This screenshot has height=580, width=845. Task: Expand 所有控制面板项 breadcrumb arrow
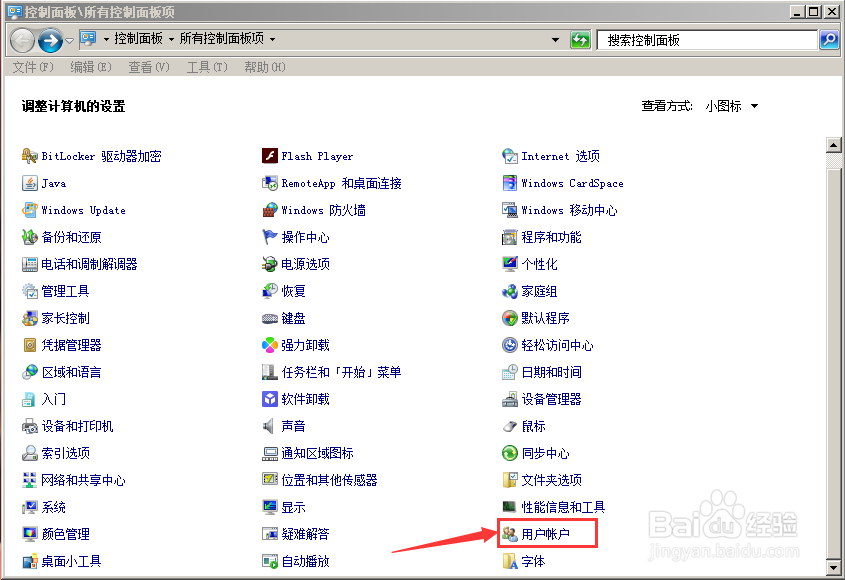(x=272, y=39)
